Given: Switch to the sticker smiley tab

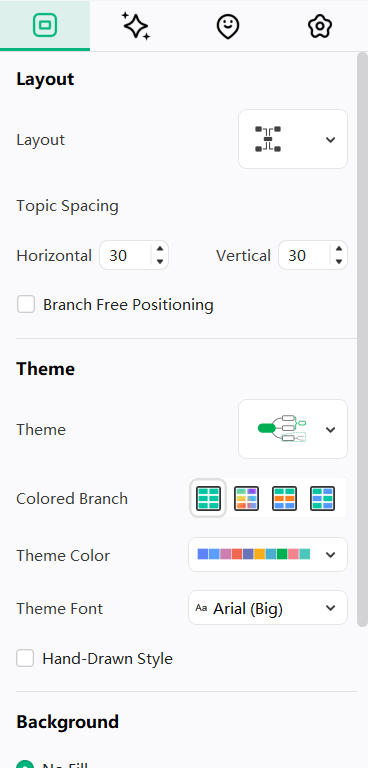Looking at the screenshot, I should click(228, 26).
